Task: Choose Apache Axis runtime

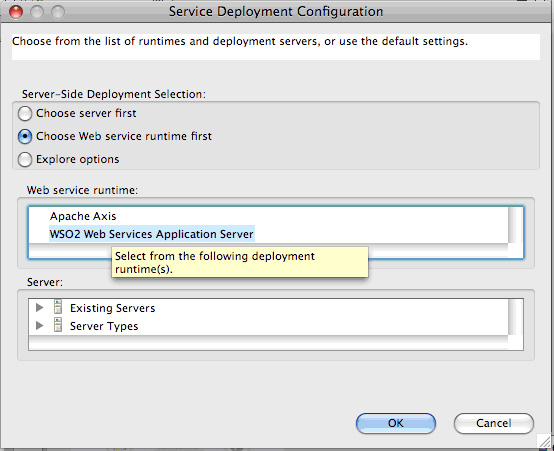Action: click(x=83, y=216)
